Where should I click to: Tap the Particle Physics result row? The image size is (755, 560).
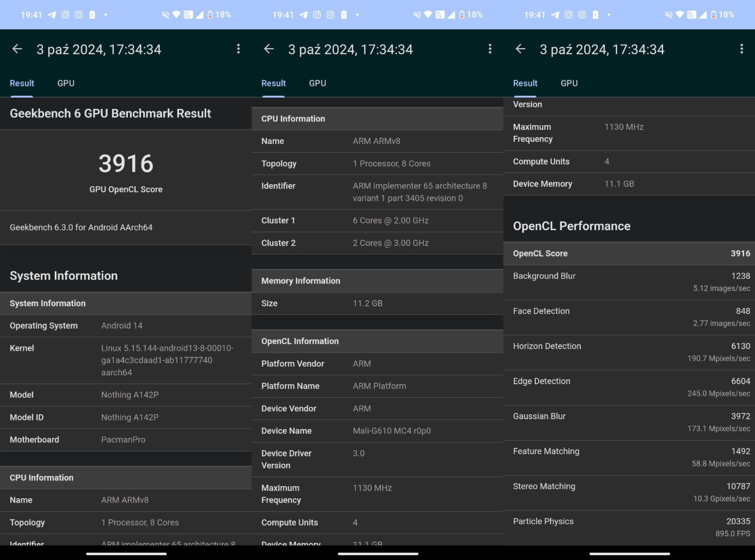(629, 527)
